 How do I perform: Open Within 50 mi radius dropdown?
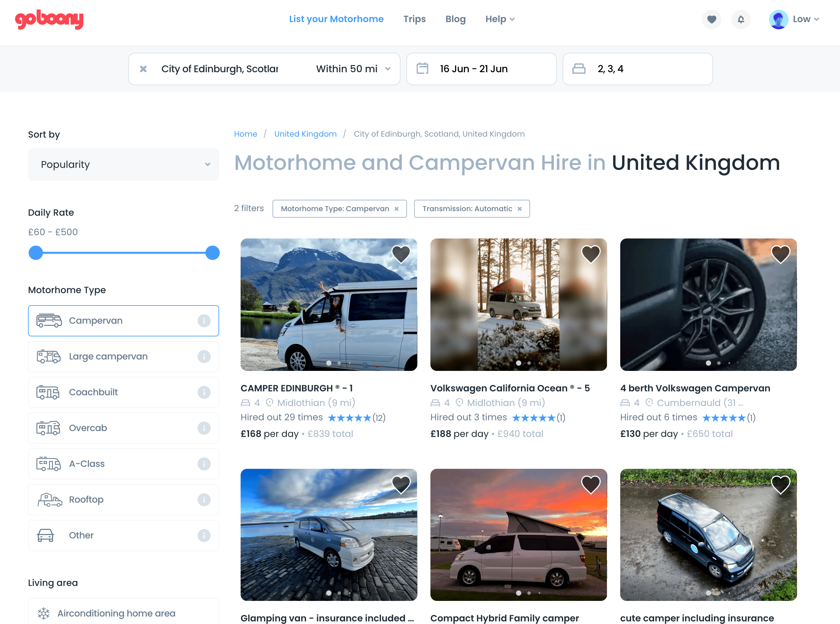(353, 69)
